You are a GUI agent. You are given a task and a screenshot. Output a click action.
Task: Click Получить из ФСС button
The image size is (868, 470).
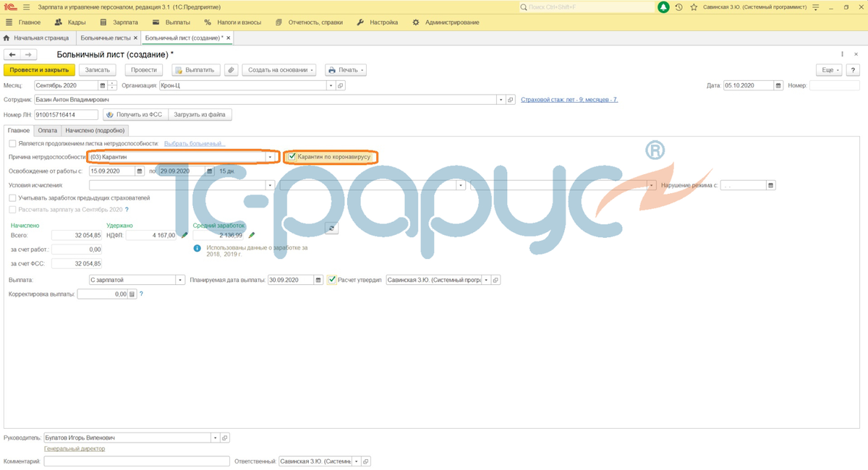click(135, 114)
